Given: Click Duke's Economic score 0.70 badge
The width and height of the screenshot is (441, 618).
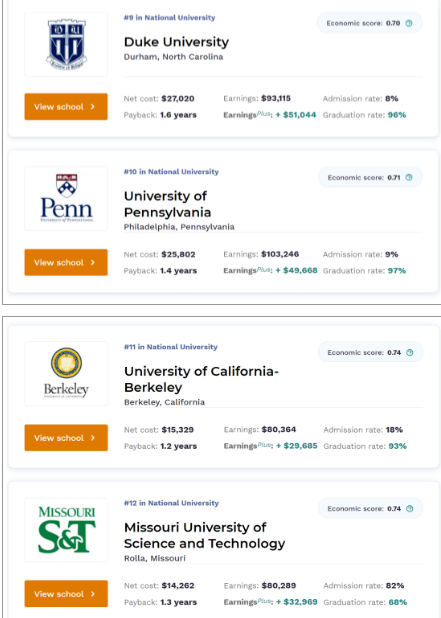Looking at the screenshot, I should point(370,23).
